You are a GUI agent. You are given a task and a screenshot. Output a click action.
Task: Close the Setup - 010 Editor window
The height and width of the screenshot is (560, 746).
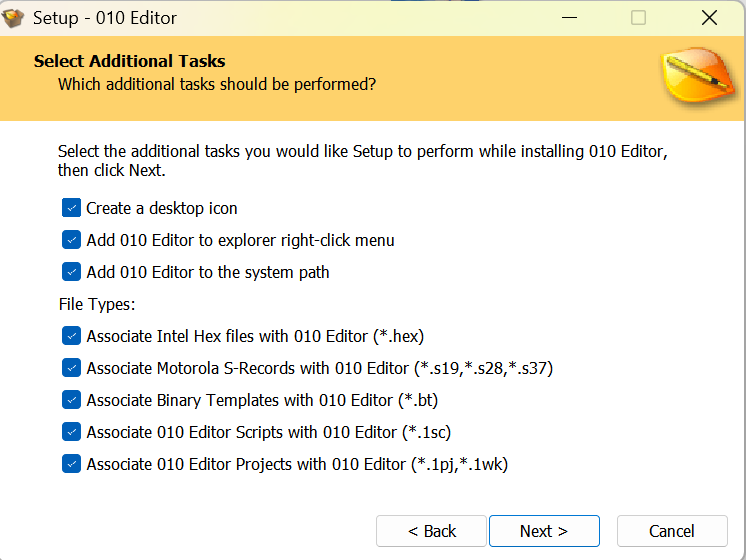pos(709,18)
